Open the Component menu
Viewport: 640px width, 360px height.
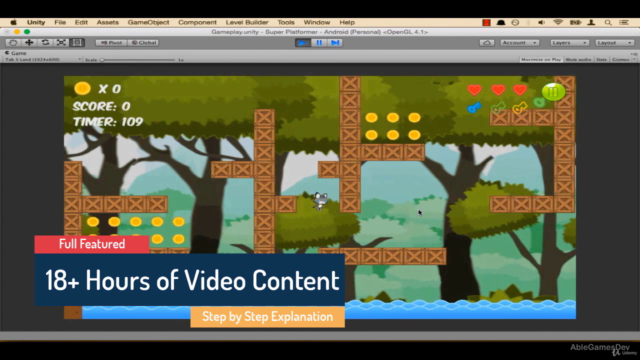[x=197, y=22]
